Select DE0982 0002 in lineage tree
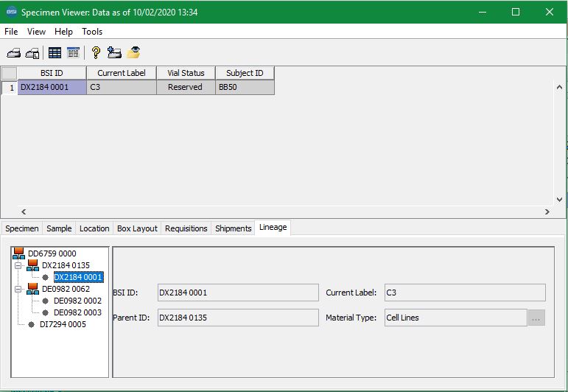The width and height of the screenshot is (568, 392). tap(77, 301)
